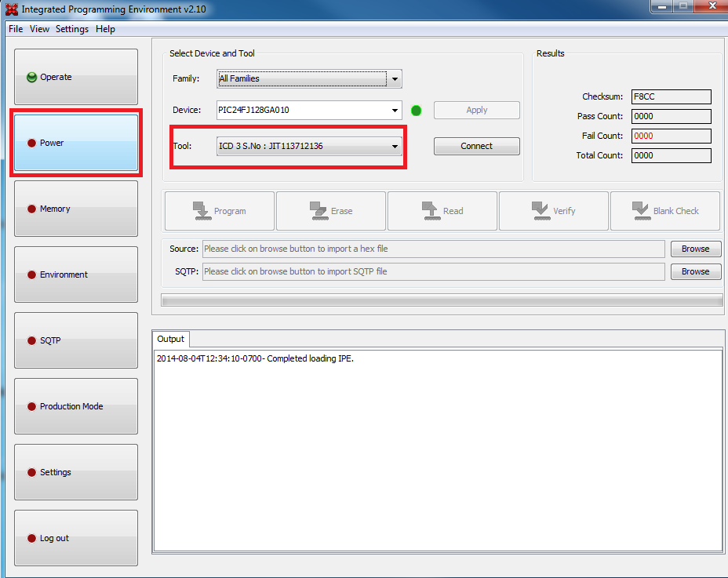This screenshot has width=728, height=578.
Task: Select the Output tab
Action: point(170,339)
